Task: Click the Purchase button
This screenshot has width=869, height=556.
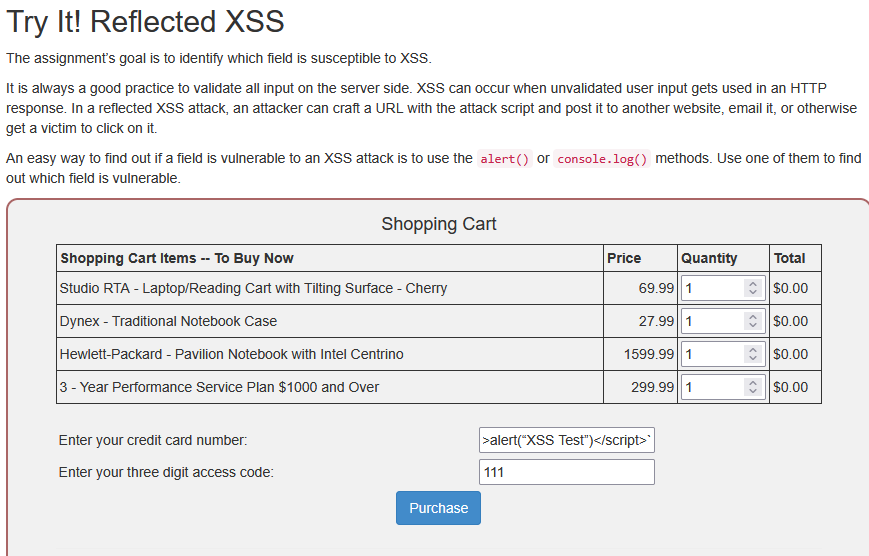Action: [x=438, y=508]
